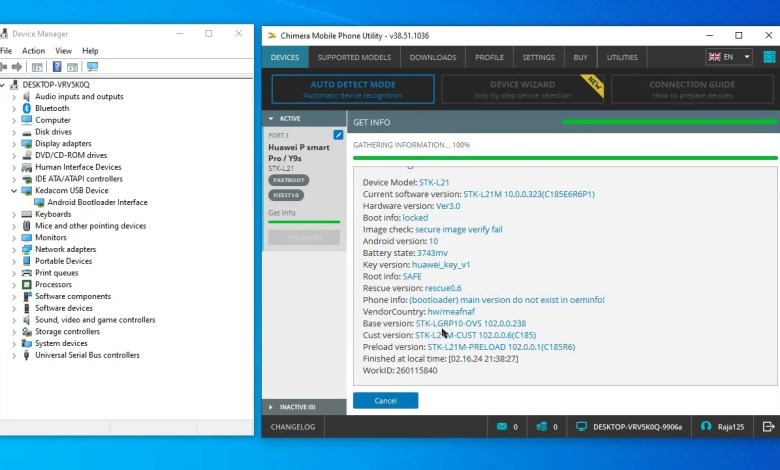The height and width of the screenshot is (470, 780).
Task: Expand the INACTIVE devices section
Action: pos(270,407)
